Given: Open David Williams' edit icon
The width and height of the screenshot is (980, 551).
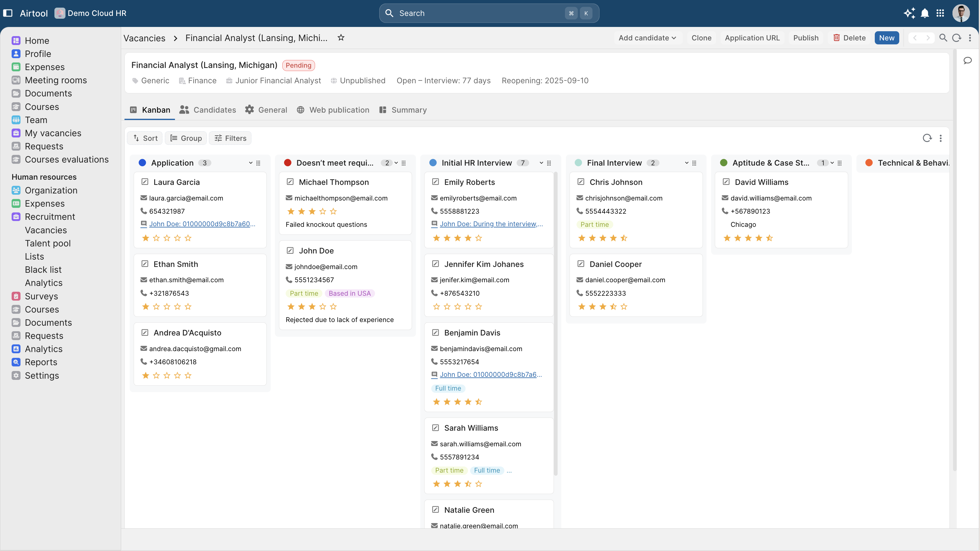Looking at the screenshot, I should coord(726,182).
